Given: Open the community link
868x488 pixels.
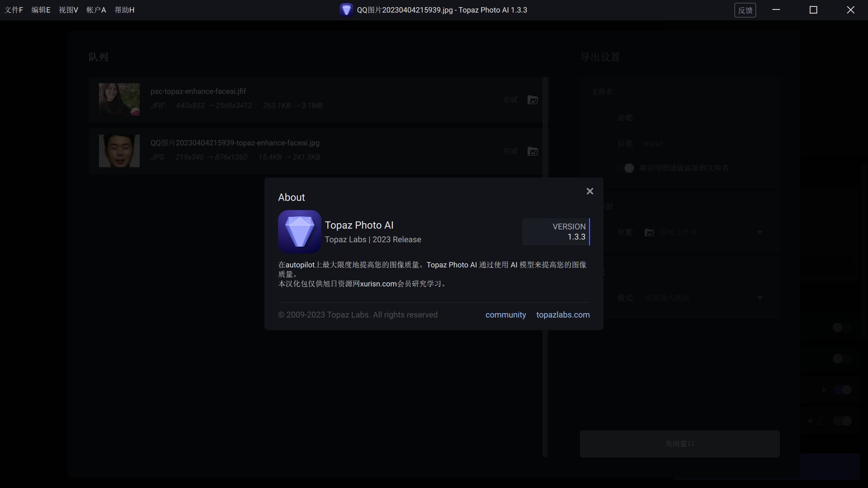Looking at the screenshot, I should 505,314.
